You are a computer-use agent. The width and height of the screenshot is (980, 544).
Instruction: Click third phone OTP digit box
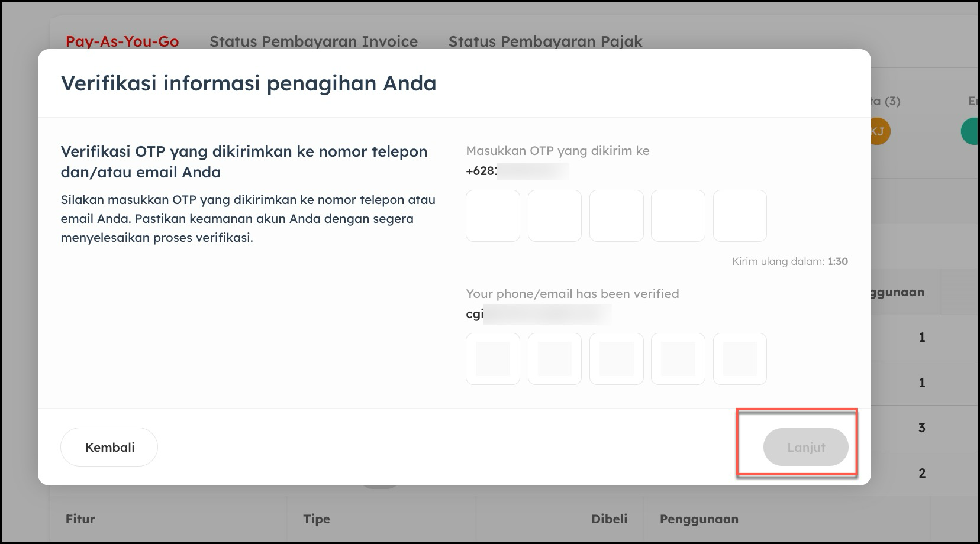(x=616, y=216)
